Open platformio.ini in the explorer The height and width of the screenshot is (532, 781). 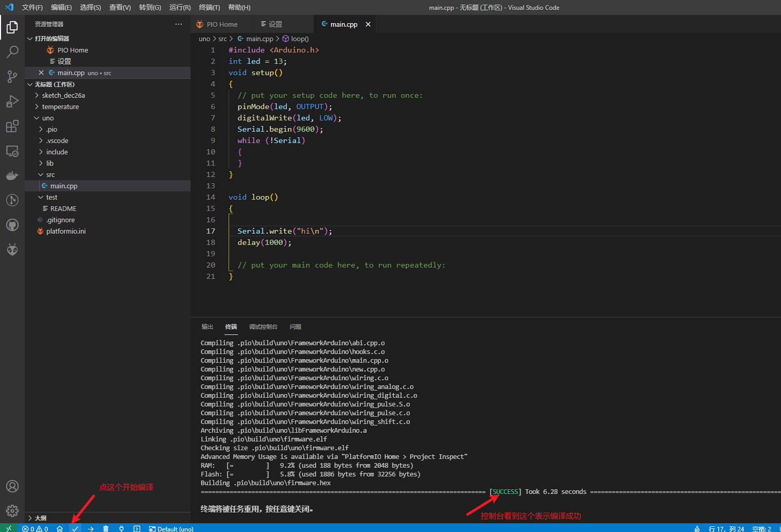(108, 231)
